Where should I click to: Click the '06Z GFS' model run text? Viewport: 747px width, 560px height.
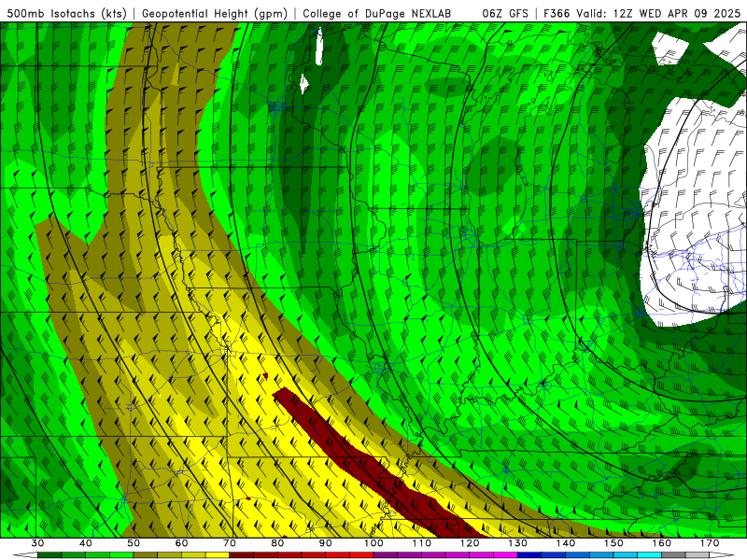[x=505, y=14]
